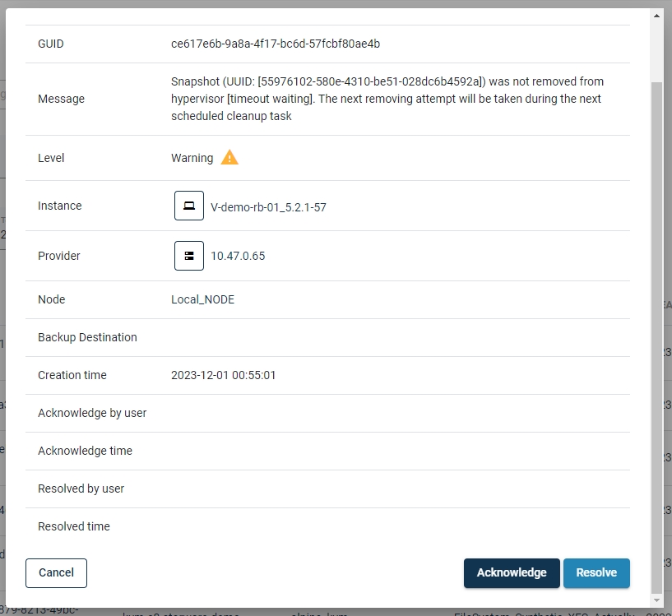672x616 pixels.
Task: Click the dialog's vertical scrollbar
Action: [x=656, y=329]
